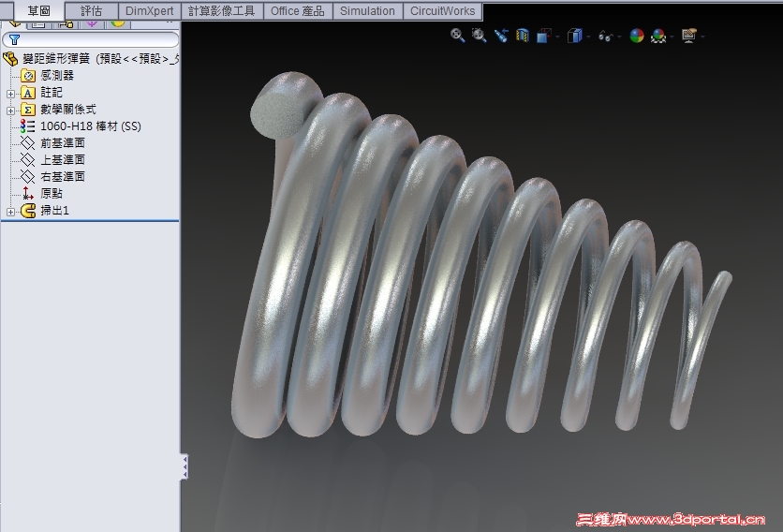This screenshot has width=783, height=532.
Task: Click the 感測器 sensor folder icon
Action: (x=28, y=76)
